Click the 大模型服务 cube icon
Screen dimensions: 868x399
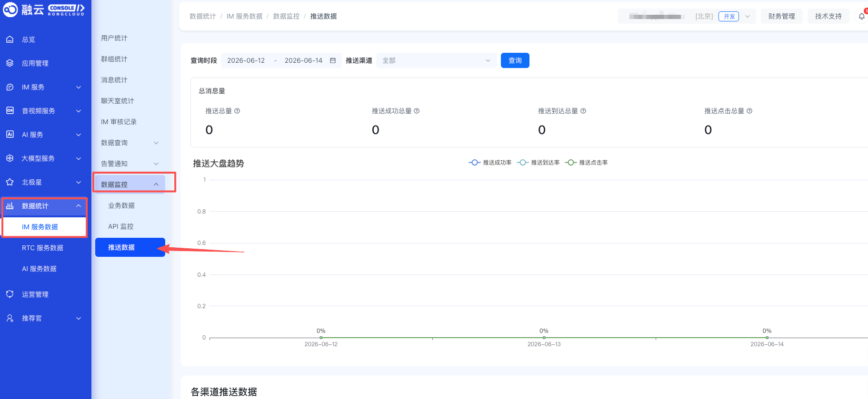[10, 158]
